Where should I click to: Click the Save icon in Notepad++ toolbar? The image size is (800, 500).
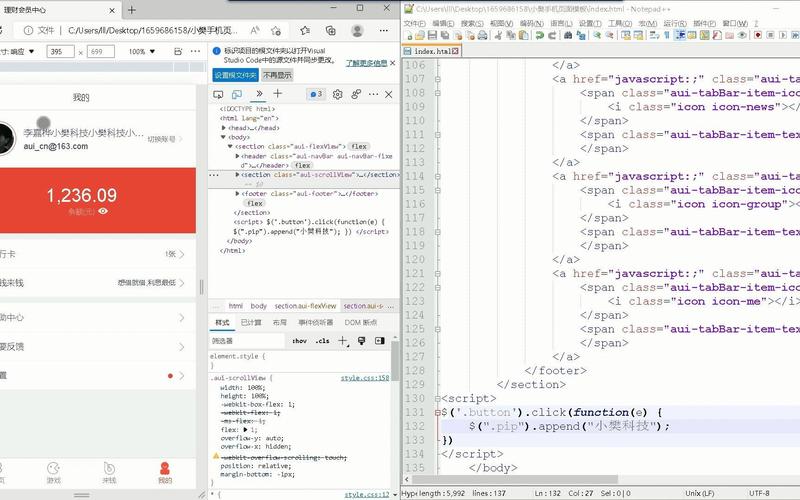tap(432, 35)
